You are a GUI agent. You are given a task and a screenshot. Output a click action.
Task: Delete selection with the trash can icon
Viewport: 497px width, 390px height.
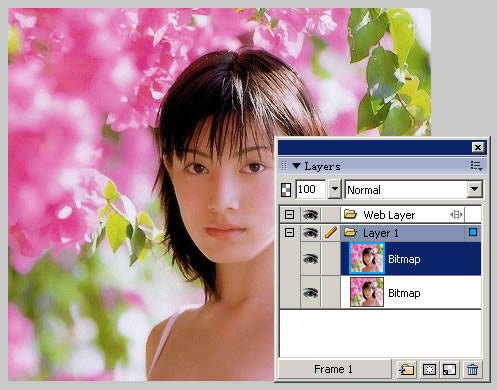click(x=472, y=369)
